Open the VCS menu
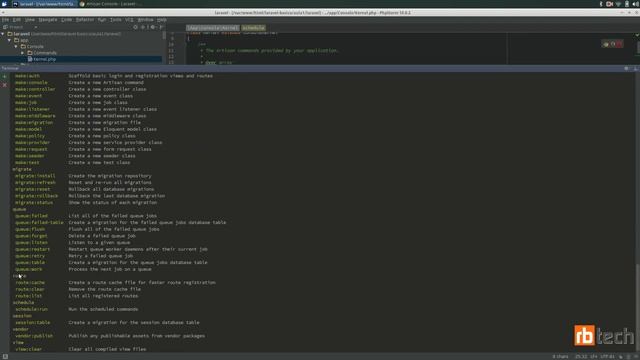Image resolution: width=640 pixels, height=360 pixels. click(129, 20)
